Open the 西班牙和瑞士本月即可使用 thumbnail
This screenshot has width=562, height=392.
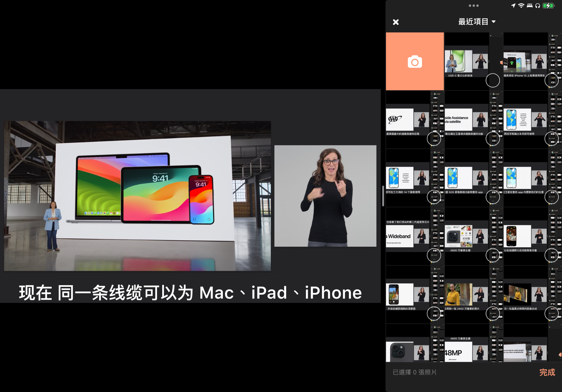coord(532,120)
